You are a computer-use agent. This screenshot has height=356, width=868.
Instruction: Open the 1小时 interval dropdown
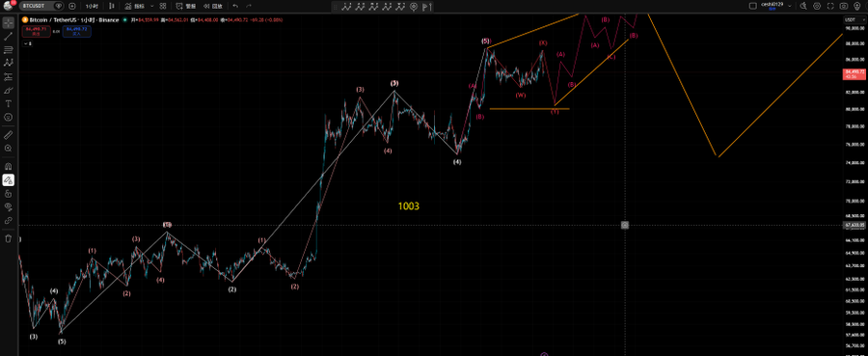[x=93, y=6]
